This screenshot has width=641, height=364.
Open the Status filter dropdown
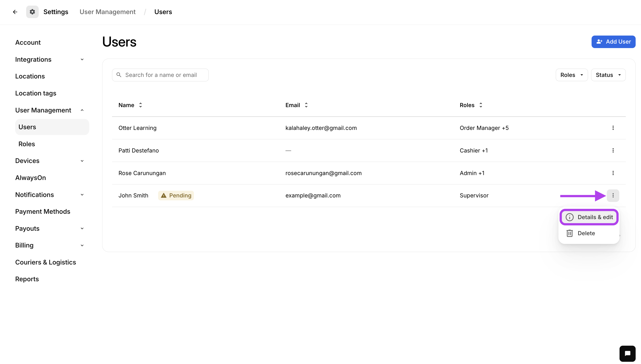click(608, 75)
